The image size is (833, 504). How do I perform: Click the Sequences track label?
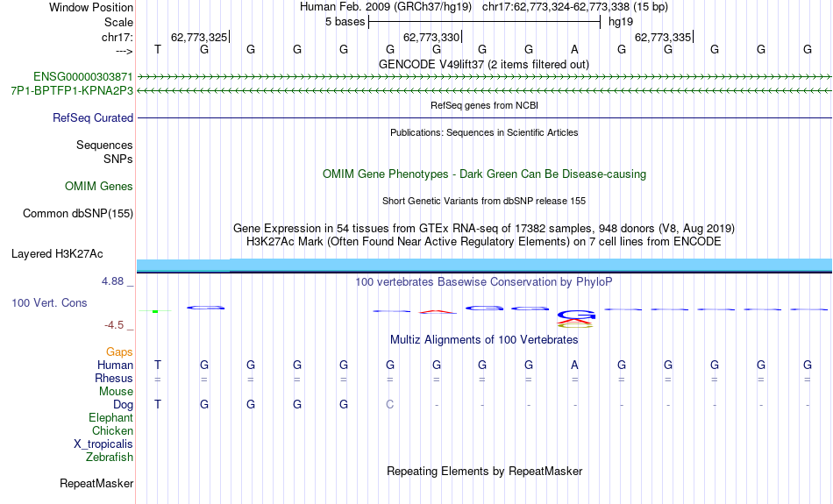[x=104, y=145]
